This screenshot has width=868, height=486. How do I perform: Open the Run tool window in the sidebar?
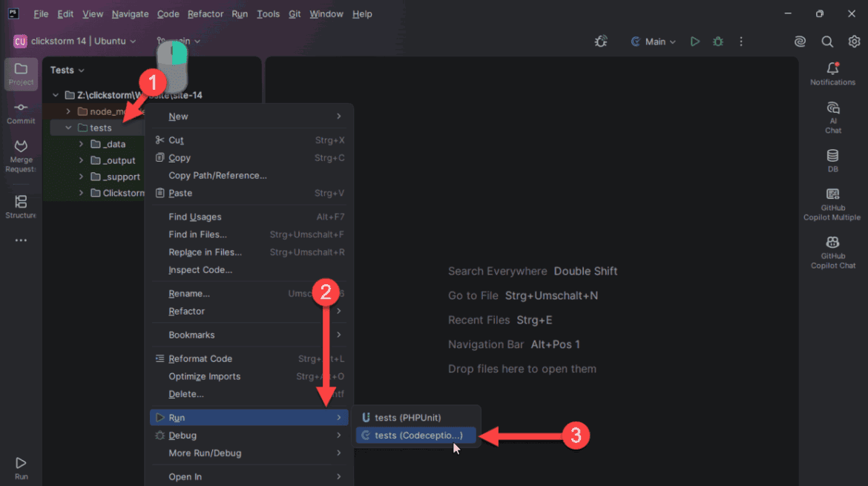(x=21, y=467)
